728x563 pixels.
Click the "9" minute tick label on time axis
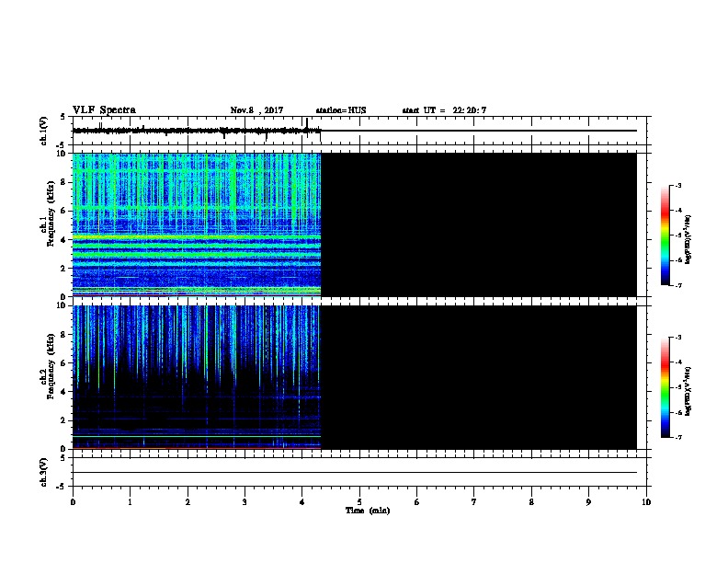pyautogui.click(x=588, y=502)
